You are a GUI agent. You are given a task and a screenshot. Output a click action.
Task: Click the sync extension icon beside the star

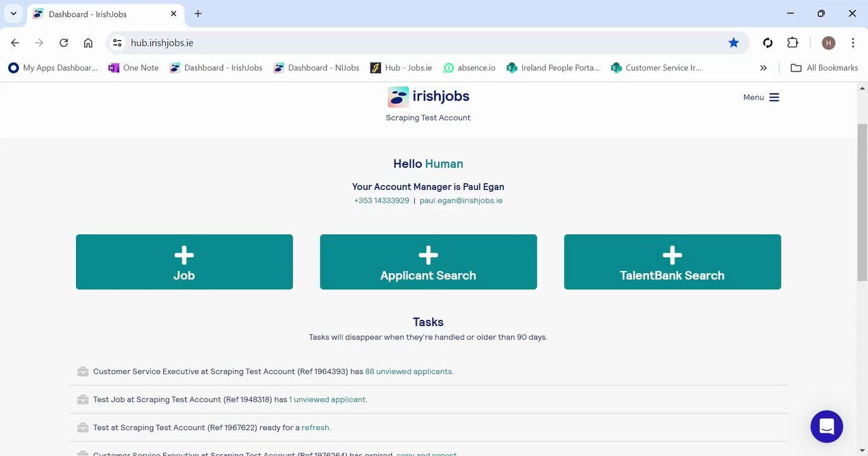point(768,42)
